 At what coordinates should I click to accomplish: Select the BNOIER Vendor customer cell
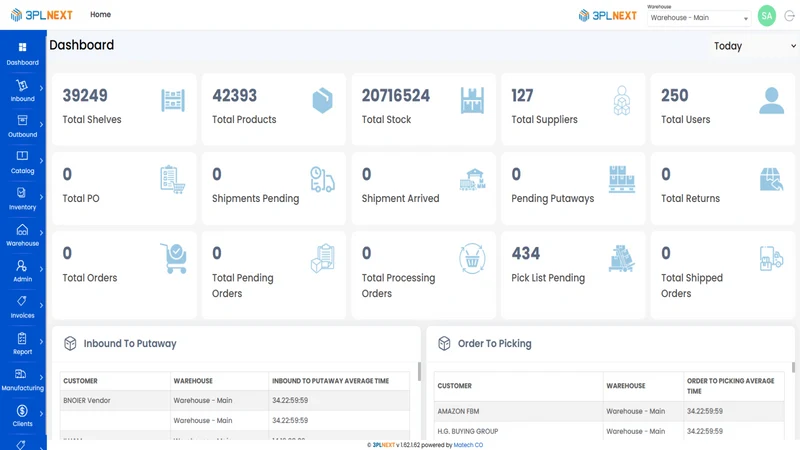[x=115, y=401]
